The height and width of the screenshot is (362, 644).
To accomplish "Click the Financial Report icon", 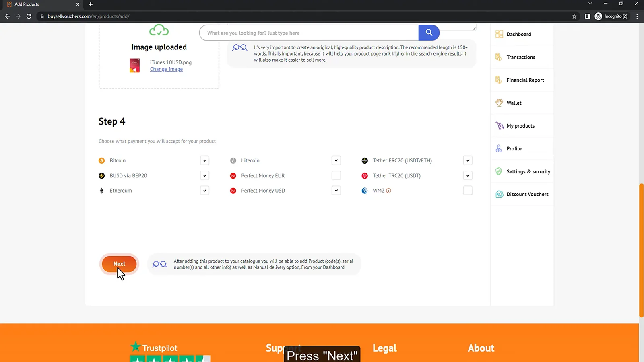I will point(499,80).
